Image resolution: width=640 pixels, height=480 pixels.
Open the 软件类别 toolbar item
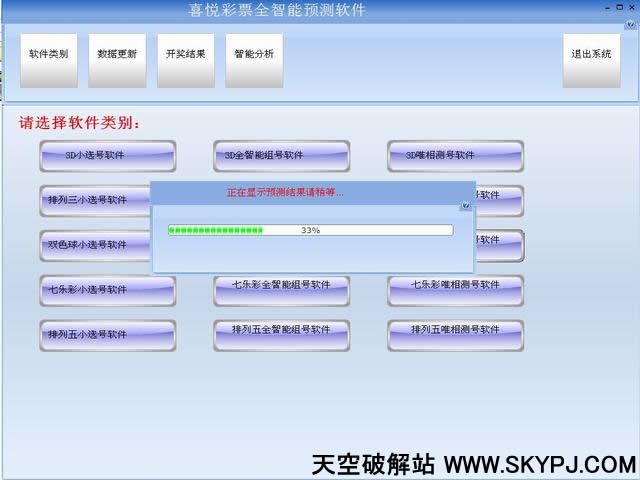click(x=48, y=55)
